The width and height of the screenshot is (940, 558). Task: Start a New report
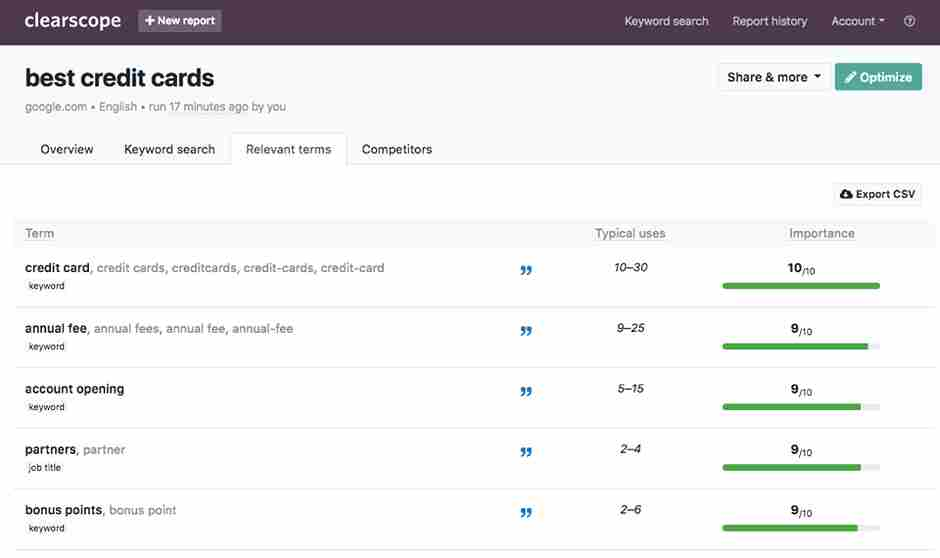point(180,21)
